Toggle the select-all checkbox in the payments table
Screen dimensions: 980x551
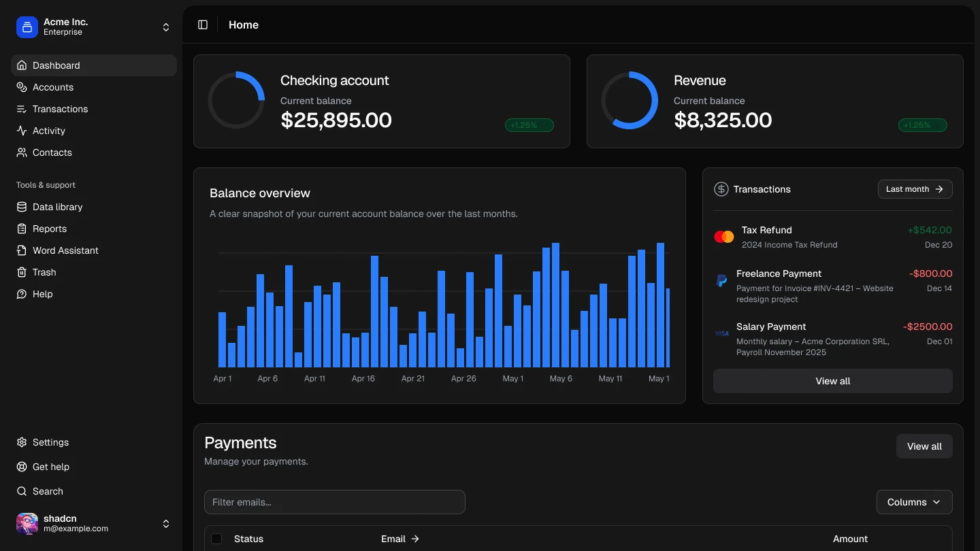(216, 538)
